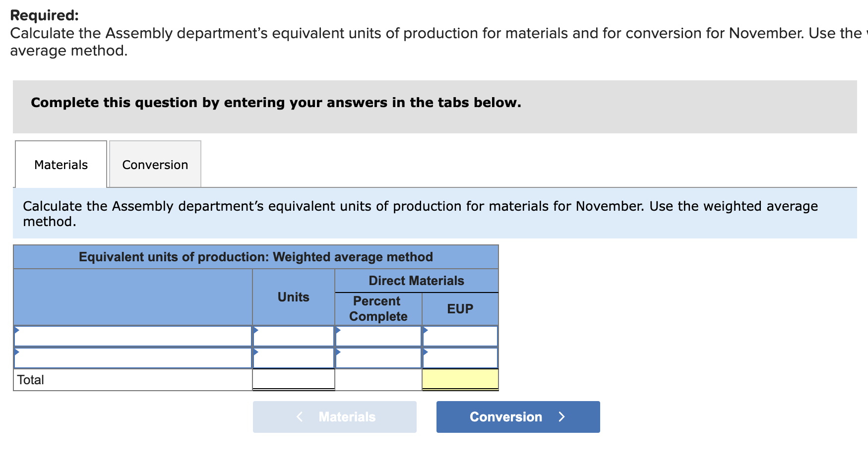The height and width of the screenshot is (469, 868).
Task: Click the Direct Materials header cell
Action: point(416,281)
